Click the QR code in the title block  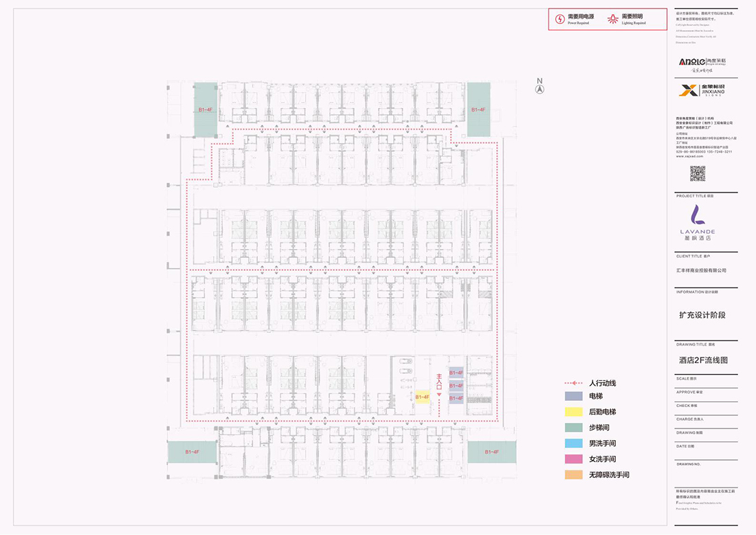698,173
